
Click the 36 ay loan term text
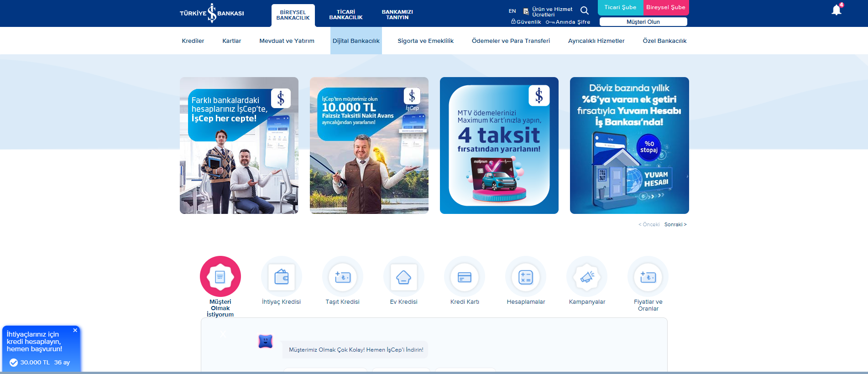tap(62, 363)
